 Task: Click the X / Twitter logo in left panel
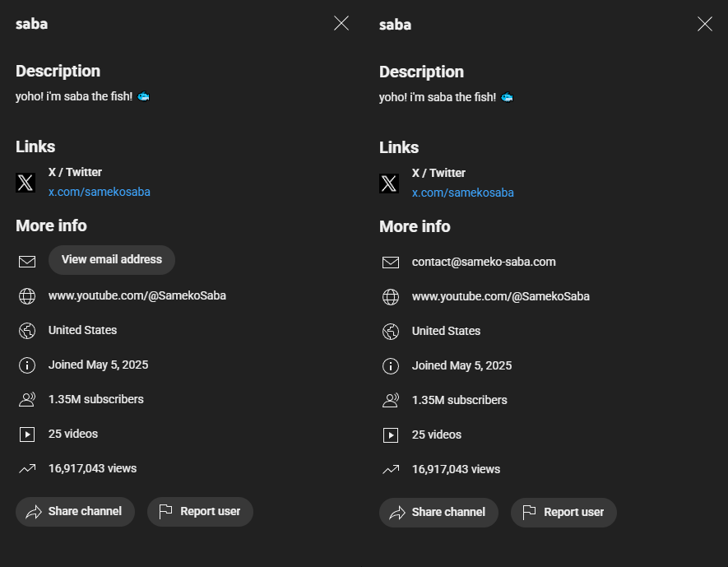click(26, 183)
